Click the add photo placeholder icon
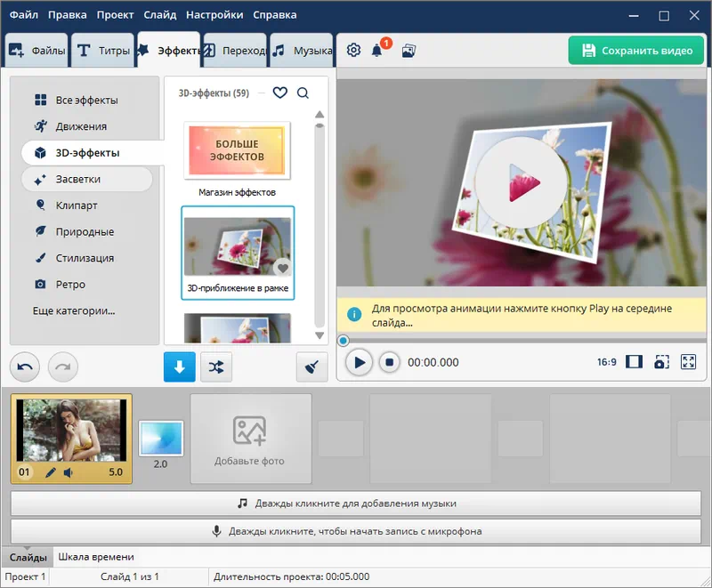This screenshot has height=588, width=712. 249,431
